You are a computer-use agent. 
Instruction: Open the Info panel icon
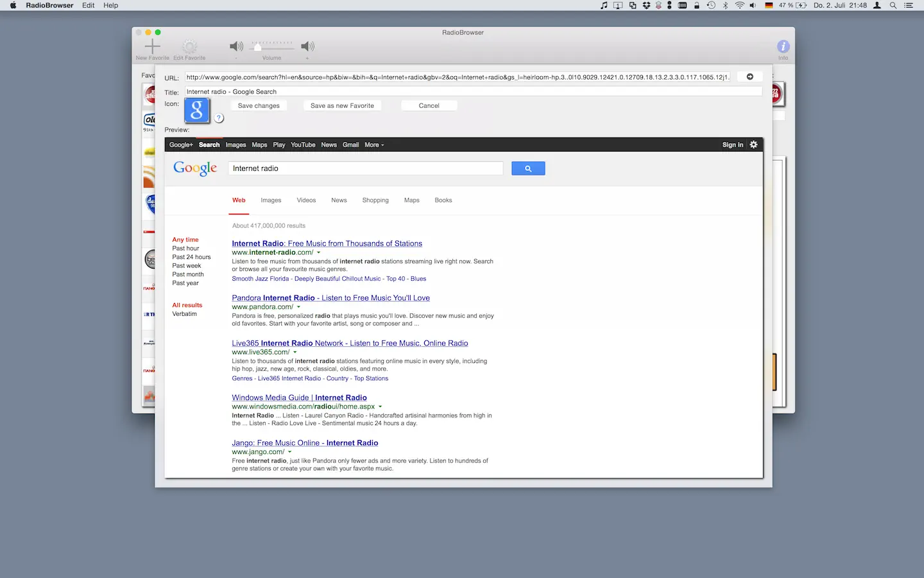783,46
